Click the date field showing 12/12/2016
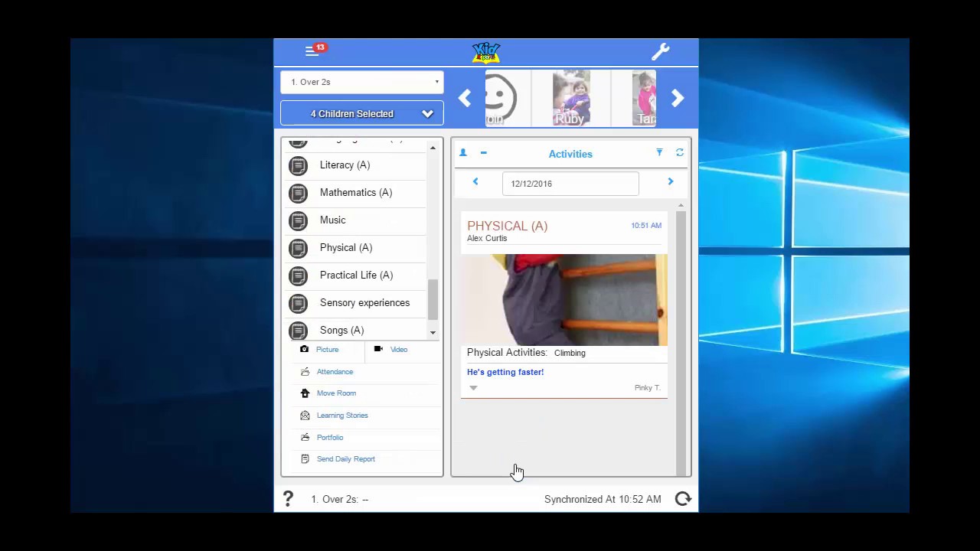The width and height of the screenshot is (980, 551). (570, 184)
